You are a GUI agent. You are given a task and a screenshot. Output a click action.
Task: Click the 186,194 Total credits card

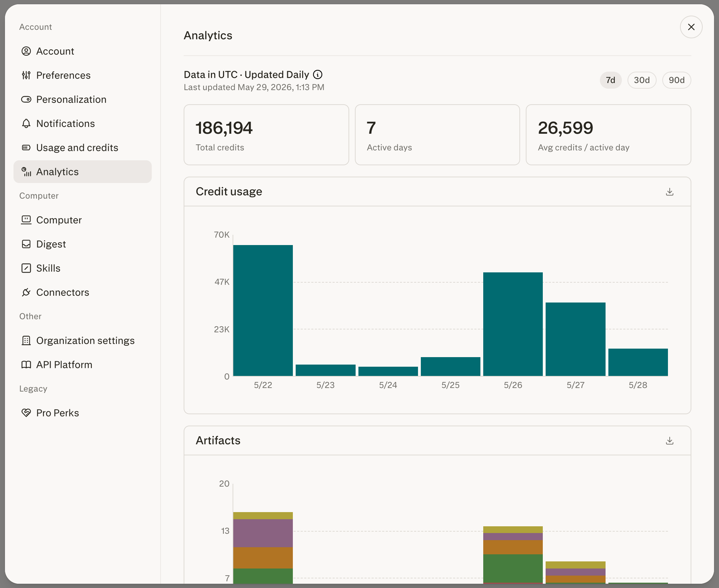coord(266,135)
